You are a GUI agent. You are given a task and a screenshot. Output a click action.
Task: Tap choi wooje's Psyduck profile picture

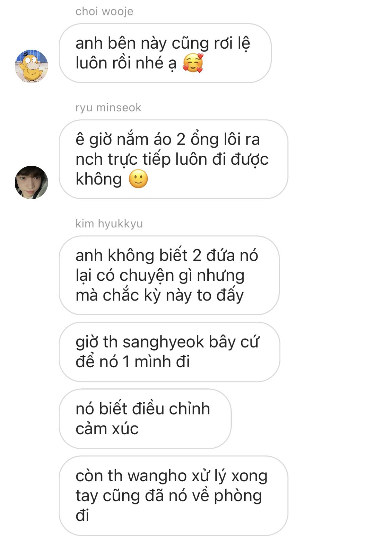pyautogui.click(x=31, y=66)
